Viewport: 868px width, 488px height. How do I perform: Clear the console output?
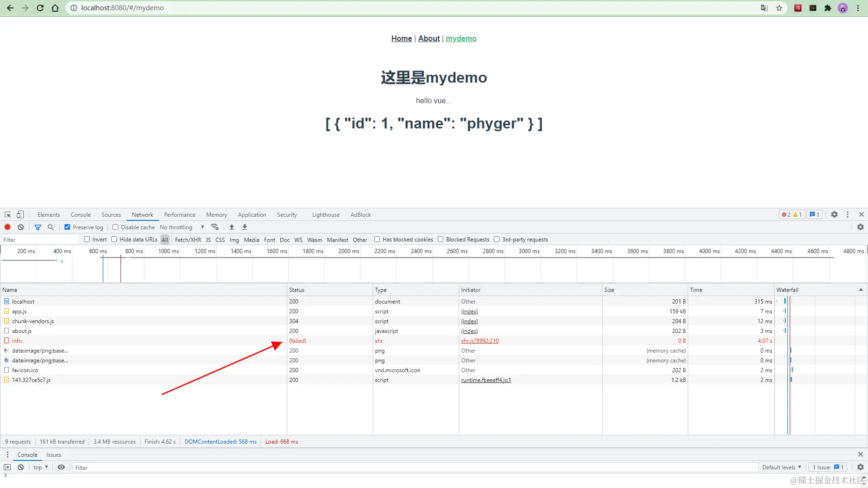pyautogui.click(x=21, y=467)
